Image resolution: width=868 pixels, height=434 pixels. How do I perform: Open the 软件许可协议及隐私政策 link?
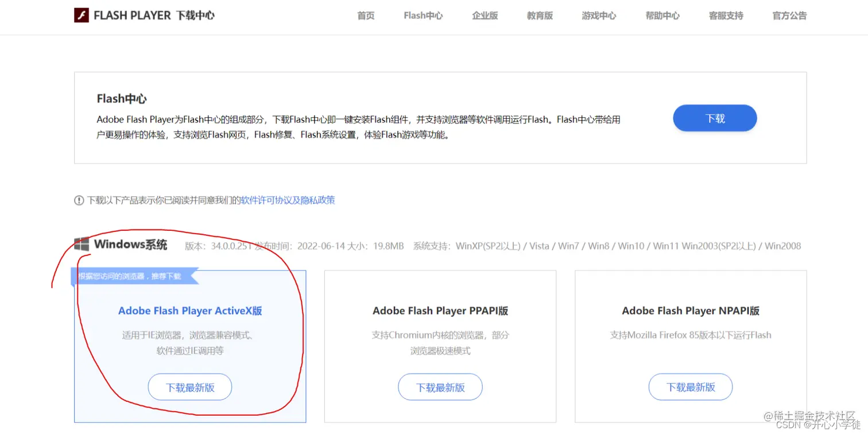pos(287,200)
